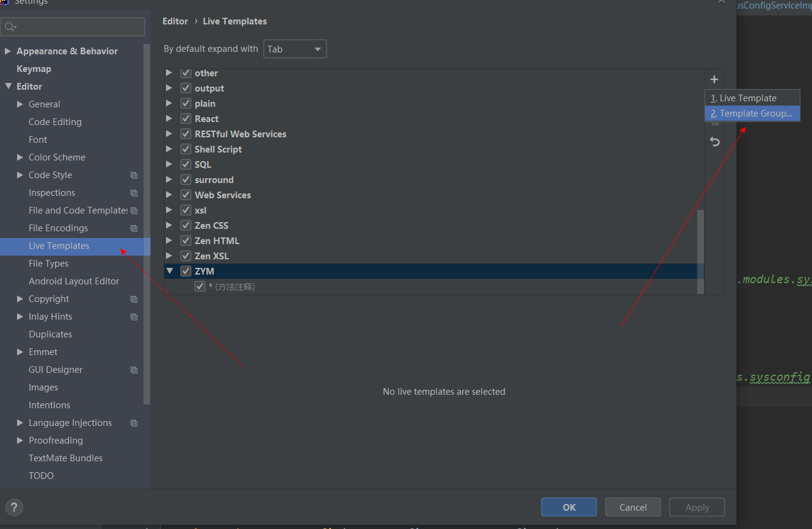Collapse the Editor settings section
The width and height of the screenshot is (812, 529).
(8, 87)
